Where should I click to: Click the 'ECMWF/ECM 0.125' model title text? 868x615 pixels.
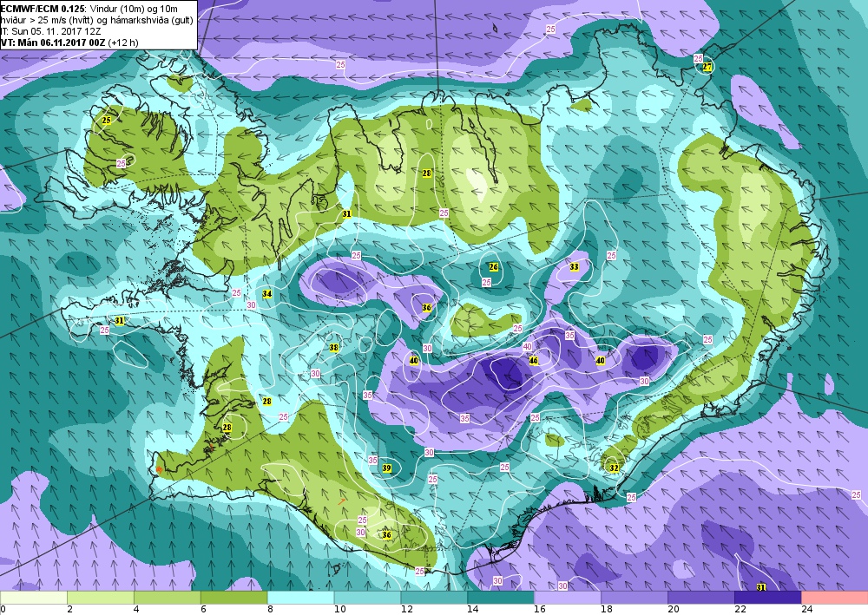pyautogui.click(x=43, y=9)
